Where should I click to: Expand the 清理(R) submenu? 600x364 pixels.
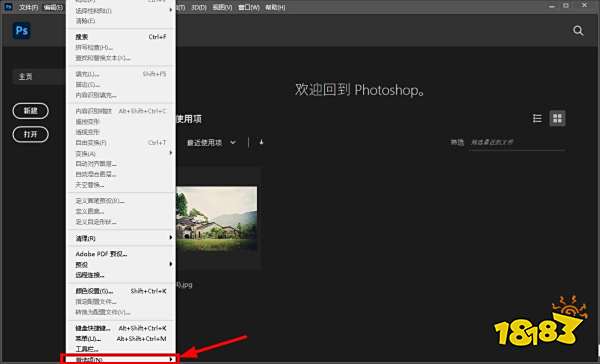(121, 238)
